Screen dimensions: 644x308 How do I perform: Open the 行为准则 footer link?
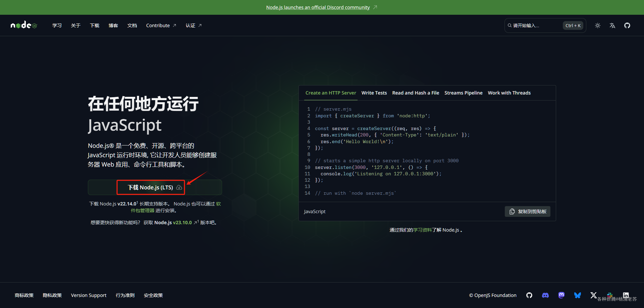click(125, 295)
